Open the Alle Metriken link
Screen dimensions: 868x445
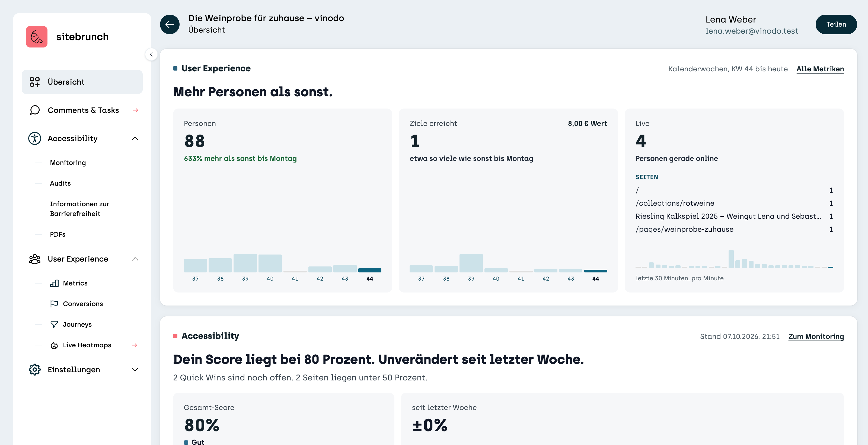[x=820, y=69]
